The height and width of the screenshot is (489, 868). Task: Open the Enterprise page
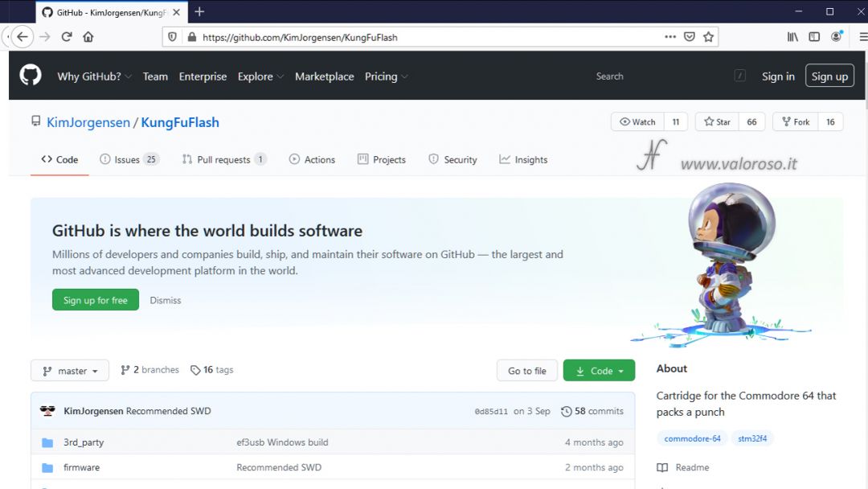(203, 76)
